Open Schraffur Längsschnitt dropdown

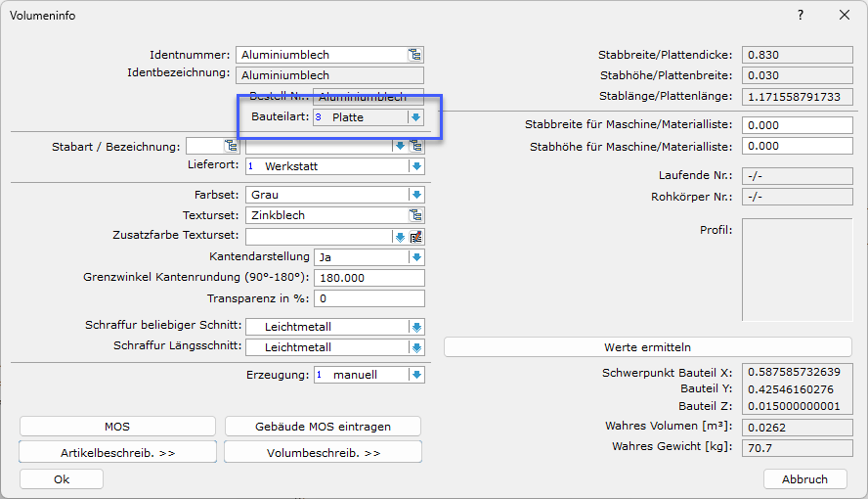point(416,347)
